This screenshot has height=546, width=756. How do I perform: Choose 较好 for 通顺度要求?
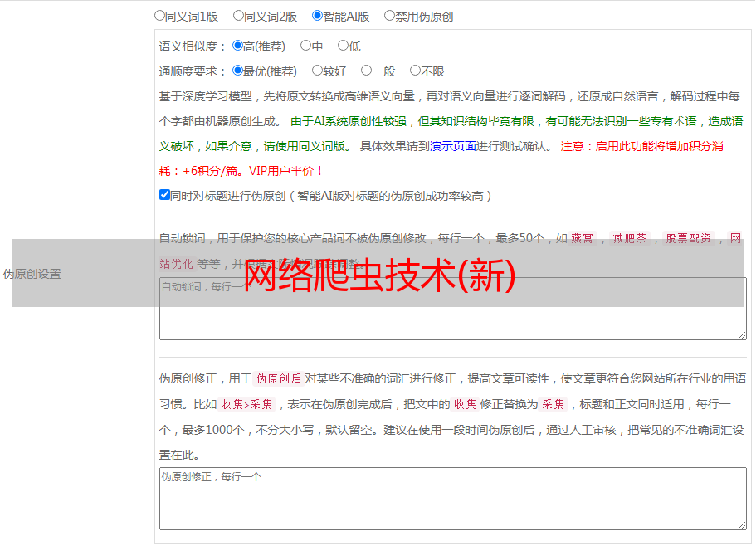tap(317, 71)
